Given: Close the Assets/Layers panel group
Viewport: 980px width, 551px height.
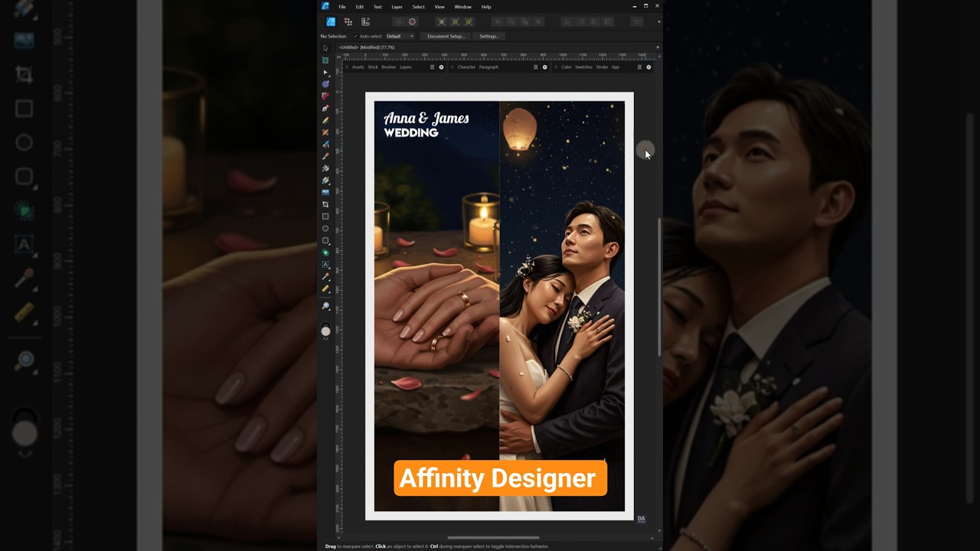Looking at the screenshot, I should coord(441,67).
